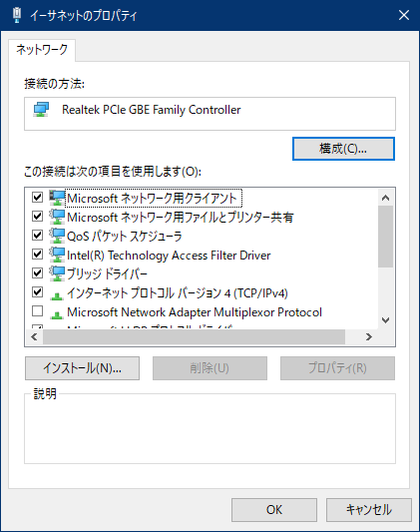Click the Microsoft ネットワーク用クライアント item icon
The height and width of the screenshot is (532, 420).
tap(57, 198)
